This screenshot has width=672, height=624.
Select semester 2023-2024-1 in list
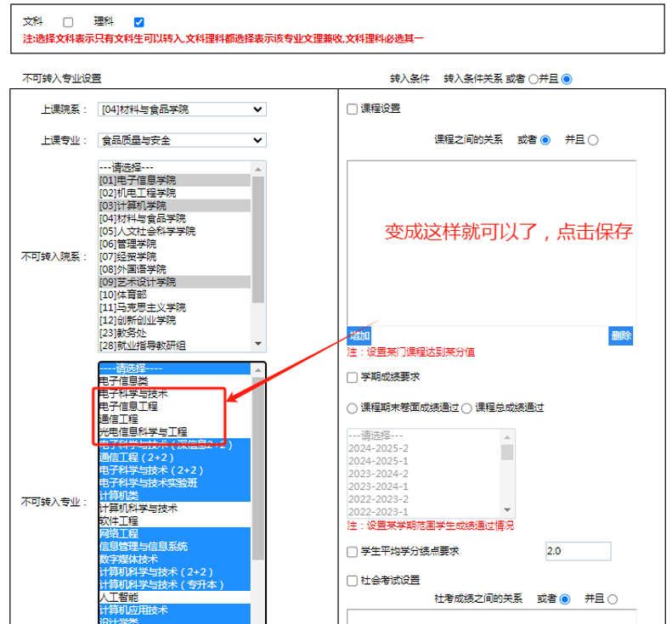point(424,486)
